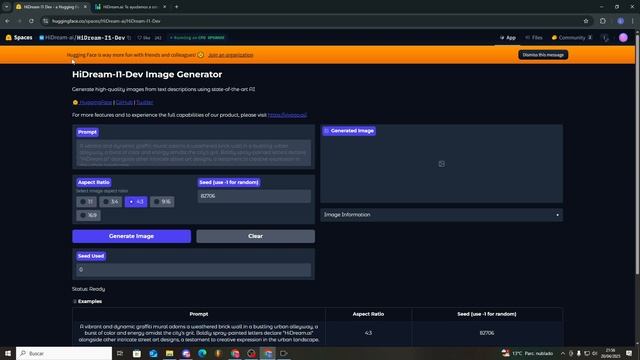
Task: Open the Chrome profile avatar
Action: coord(620,21)
